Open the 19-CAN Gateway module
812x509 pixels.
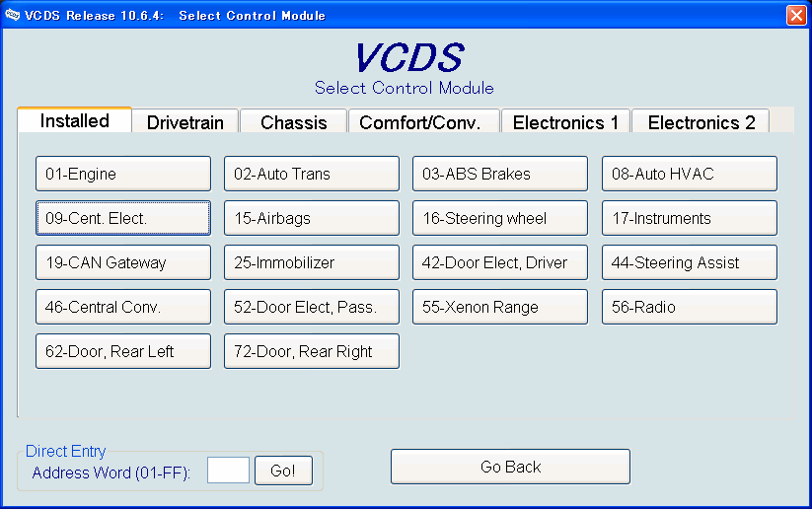point(123,262)
